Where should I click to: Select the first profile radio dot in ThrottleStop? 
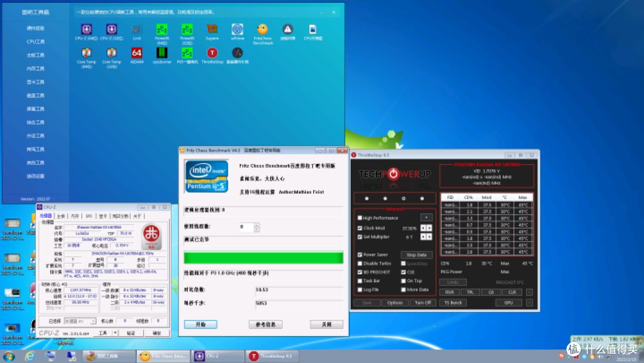click(x=367, y=199)
